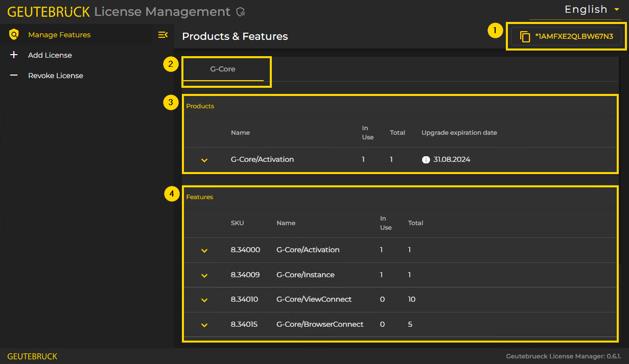Expand the 8.34009 G-Core/Instance feature
The image size is (629, 364).
(x=204, y=275)
